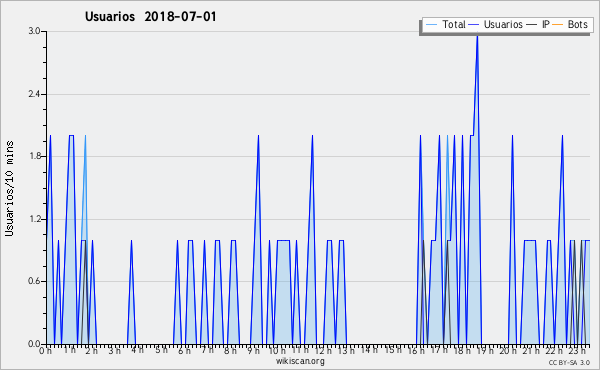Click the y-axis value 2.4
The height and width of the screenshot is (370, 600).
[x=34, y=94]
